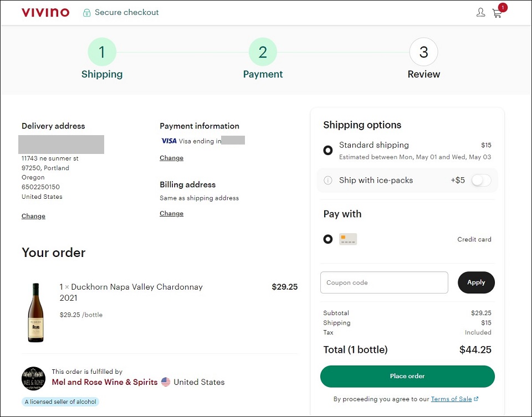This screenshot has width=532, height=417.
Task: Click the bold $29.25 order line price
Action: (x=284, y=287)
